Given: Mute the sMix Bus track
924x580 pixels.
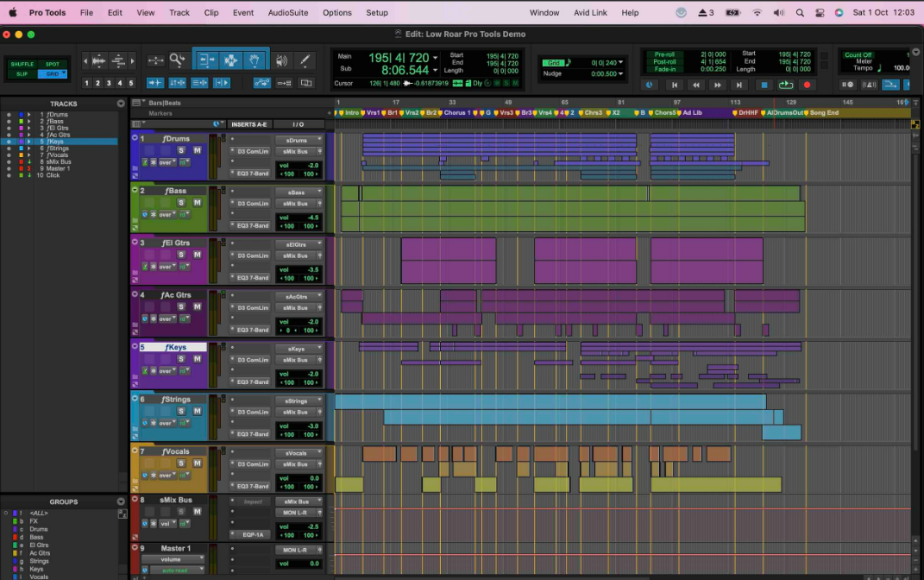Looking at the screenshot, I should point(197,512).
